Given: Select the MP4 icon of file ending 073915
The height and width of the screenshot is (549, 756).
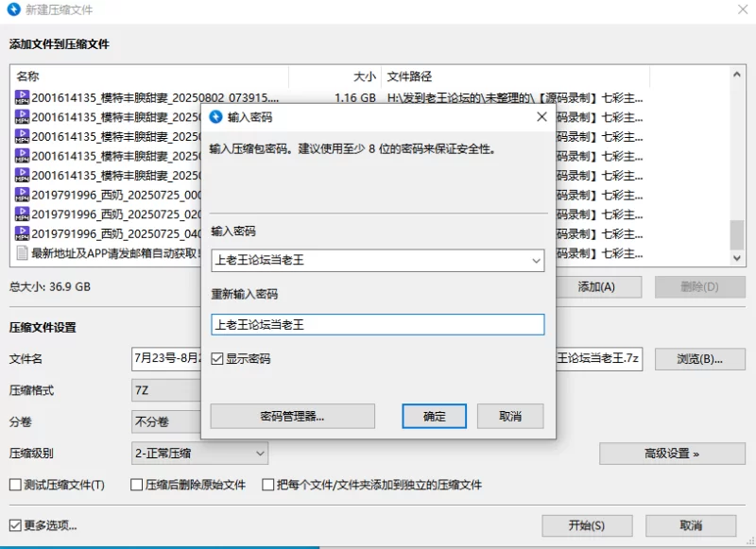Looking at the screenshot, I should point(22,97).
